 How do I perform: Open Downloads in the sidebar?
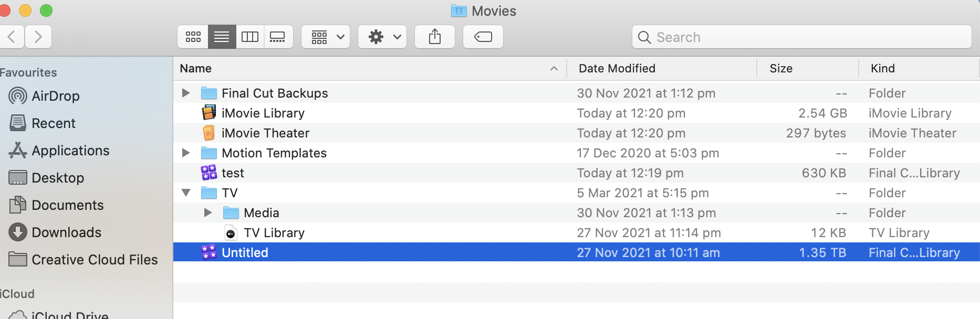[66, 232]
